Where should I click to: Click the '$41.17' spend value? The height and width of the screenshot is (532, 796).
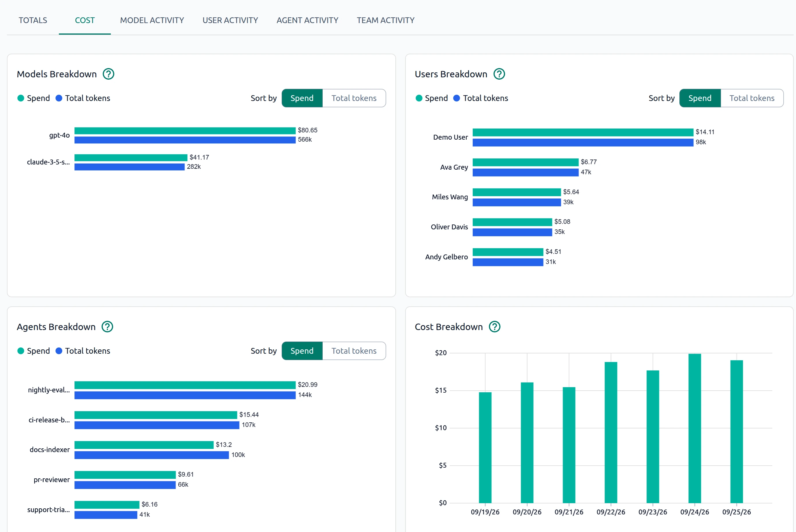[199, 158]
